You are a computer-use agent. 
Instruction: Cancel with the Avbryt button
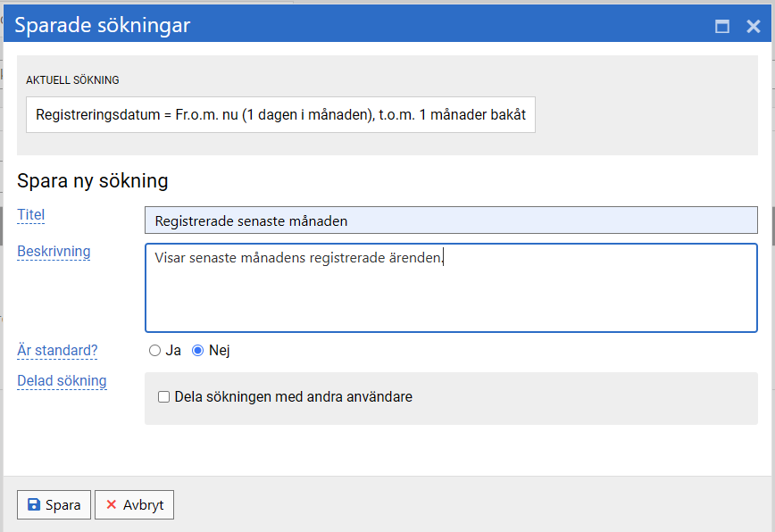click(x=135, y=505)
